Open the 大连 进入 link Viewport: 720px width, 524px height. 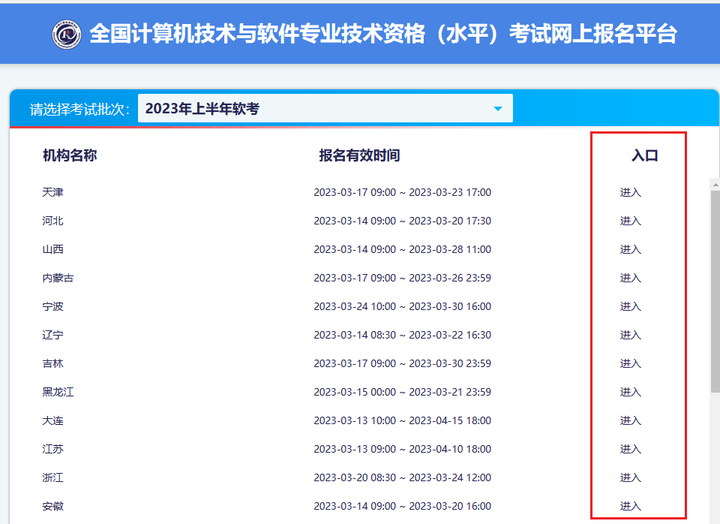tap(630, 420)
